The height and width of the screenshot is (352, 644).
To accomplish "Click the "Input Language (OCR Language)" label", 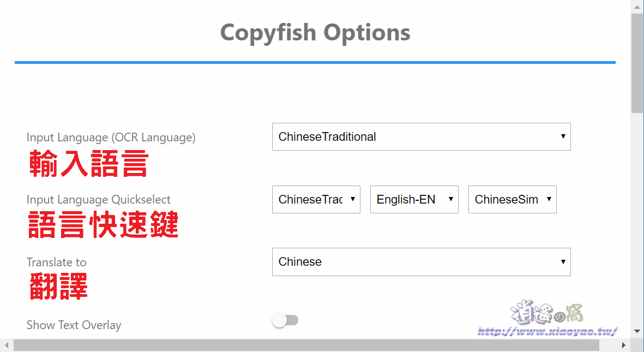I will [111, 138].
